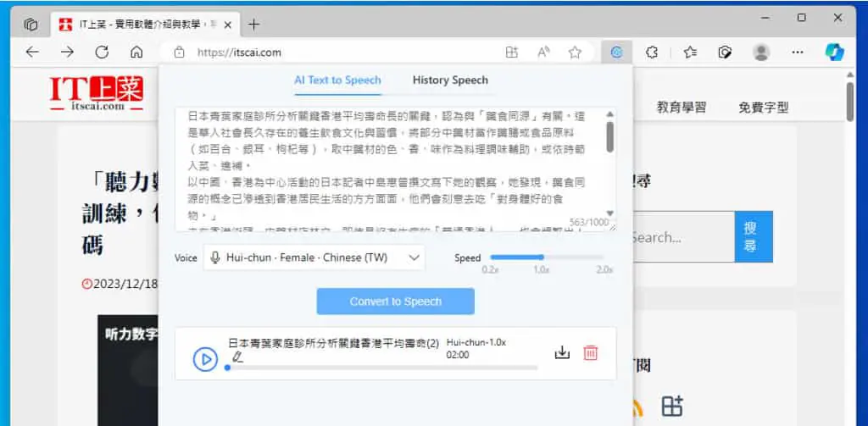
Task: Delete the generated speech entry
Action: click(x=591, y=353)
